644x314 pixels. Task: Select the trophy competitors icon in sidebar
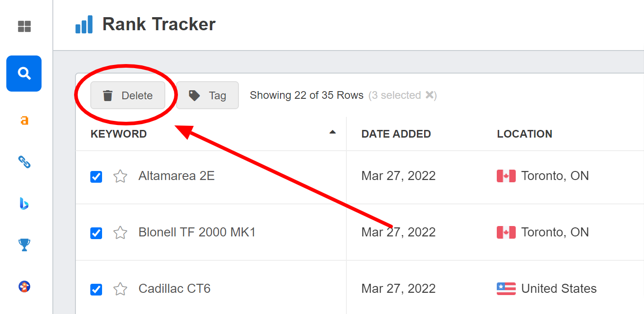pos(23,245)
